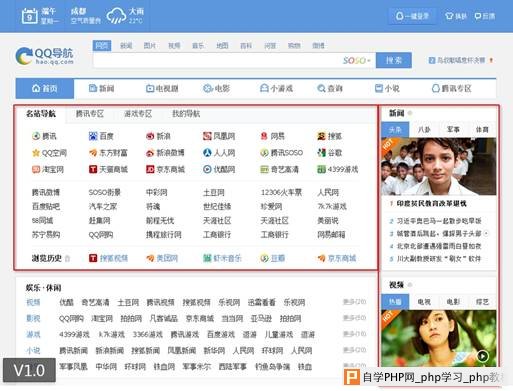
Task: Click the blue 搜索 search button
Action: click(394, 60)
